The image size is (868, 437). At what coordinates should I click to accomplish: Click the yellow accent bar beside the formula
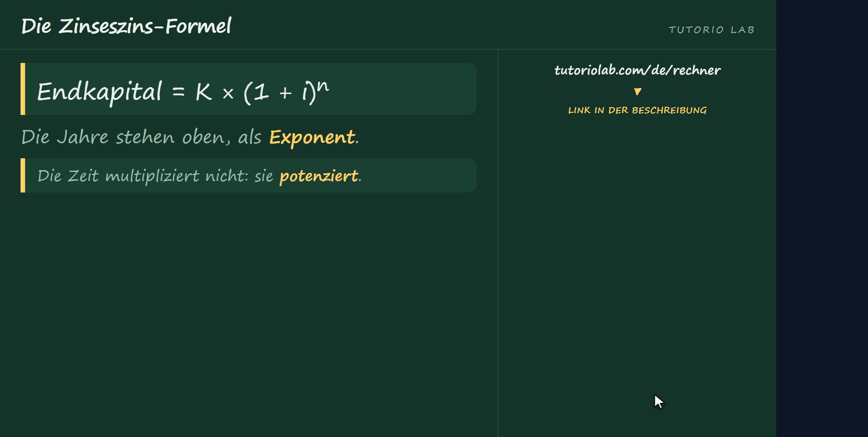[23, 89]
